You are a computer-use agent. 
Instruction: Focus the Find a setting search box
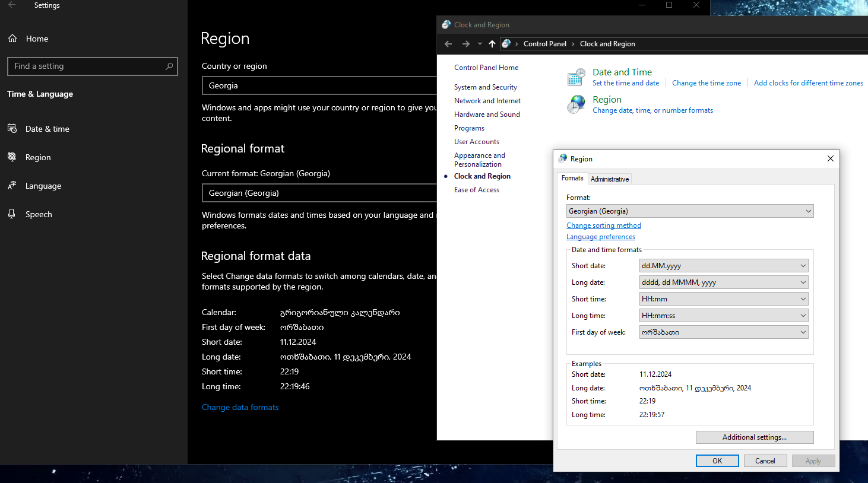point(93,66)
